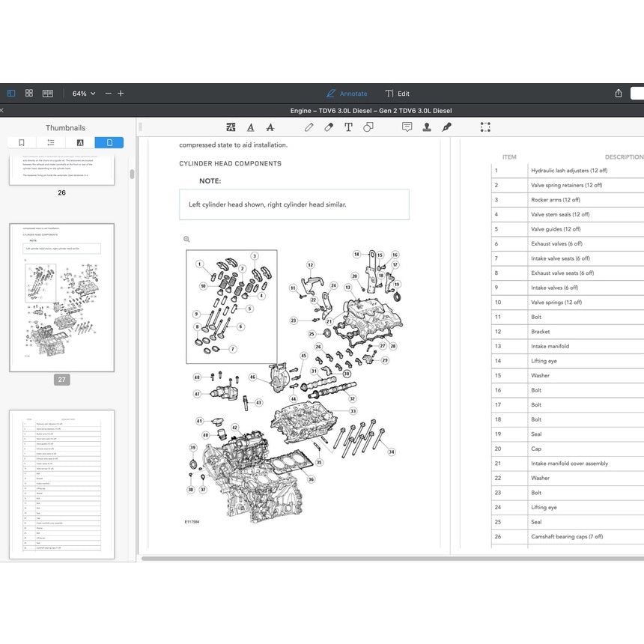Activate the rectangular selection tool
The height and width of the screenshot is (644, 644).
485,127
